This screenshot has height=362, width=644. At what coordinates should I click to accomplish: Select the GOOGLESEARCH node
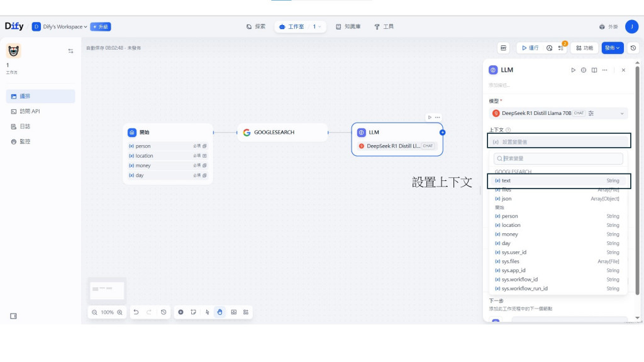[282, 132]
